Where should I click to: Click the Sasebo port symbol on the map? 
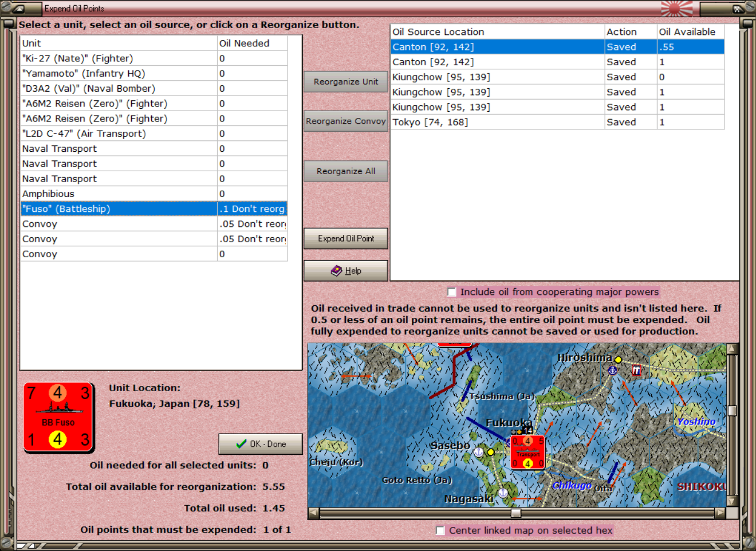479,452
